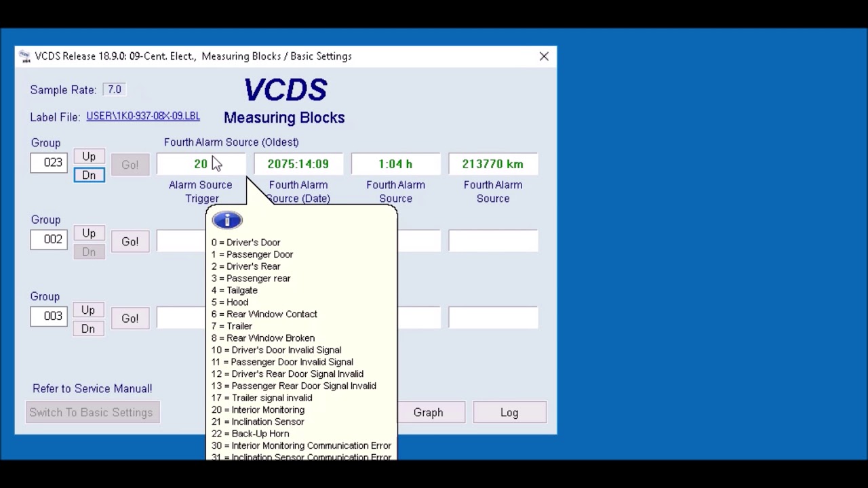
Task: Open the Graph view
Action: [x=429, y=412]
